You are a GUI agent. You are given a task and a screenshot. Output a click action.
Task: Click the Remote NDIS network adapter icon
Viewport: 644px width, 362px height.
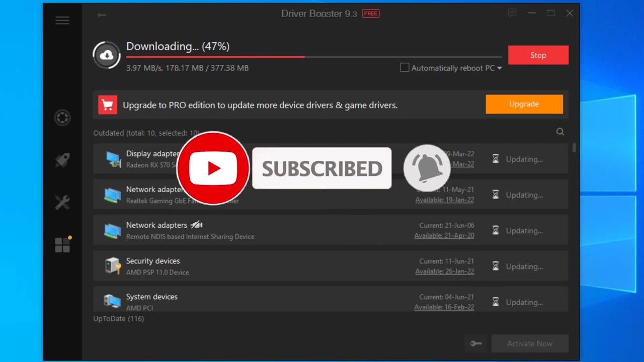coord(112,231)
